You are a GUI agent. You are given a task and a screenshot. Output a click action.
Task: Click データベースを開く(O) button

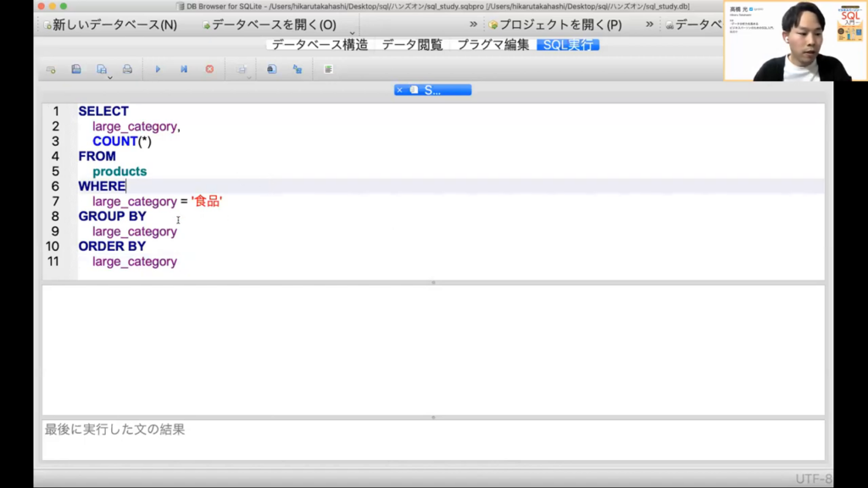click(269, 25)
